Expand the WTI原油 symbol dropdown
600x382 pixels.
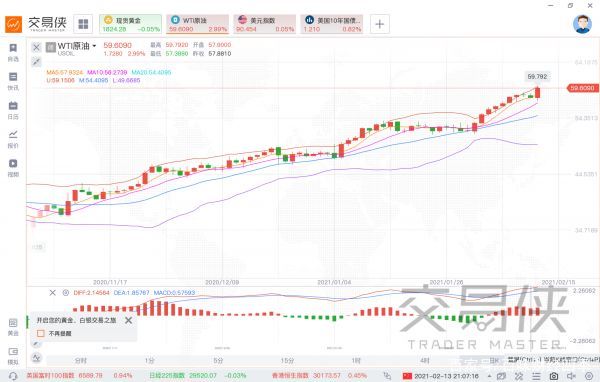(x=94, y=46)
